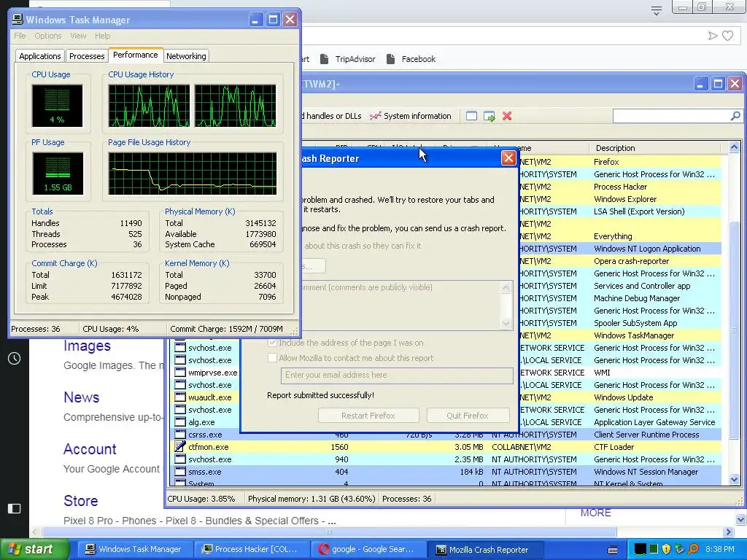Open Opera tab menu icon at top
This screenshot has width=747, height=560.
(x=656, y=10)
